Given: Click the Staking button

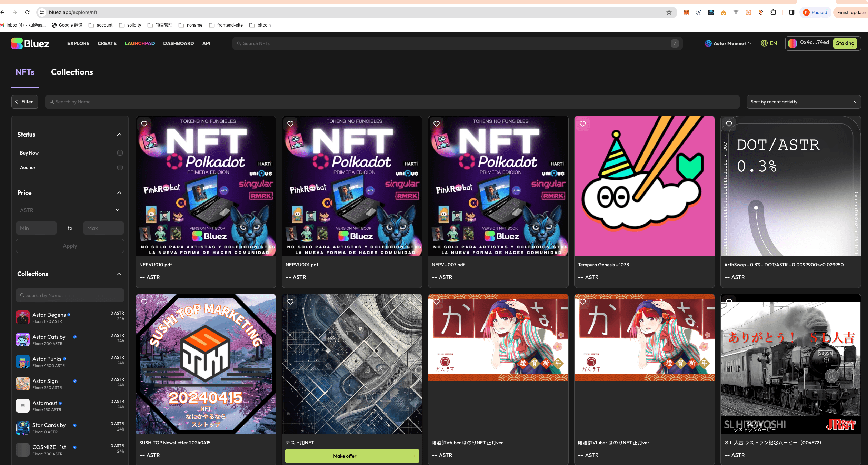Looking at the screenshot, I should click(845, 43).
